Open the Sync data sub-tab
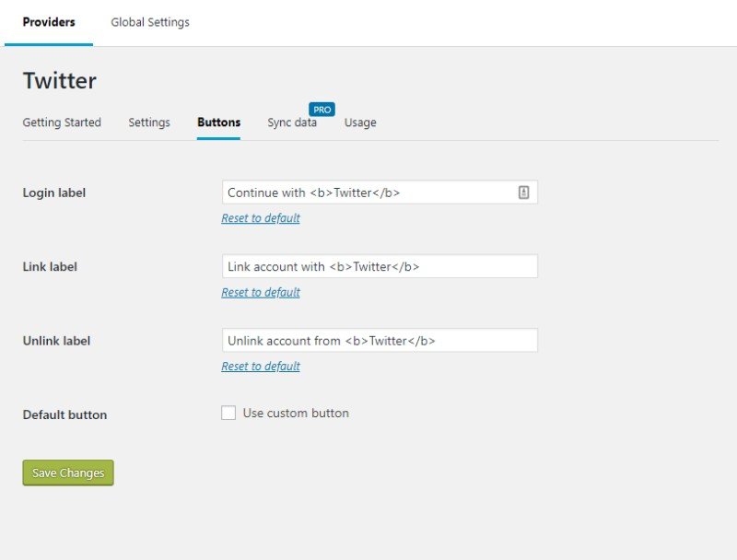This screenshot has height=560, width=737. 292,122
